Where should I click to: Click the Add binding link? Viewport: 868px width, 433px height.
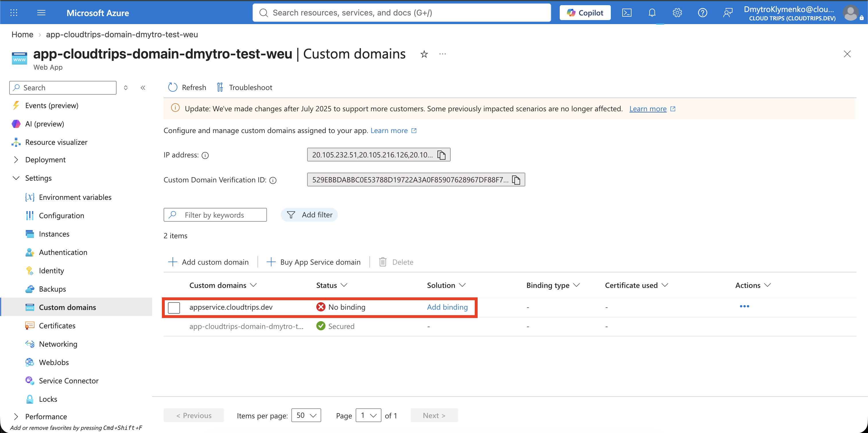click(447, 307)
